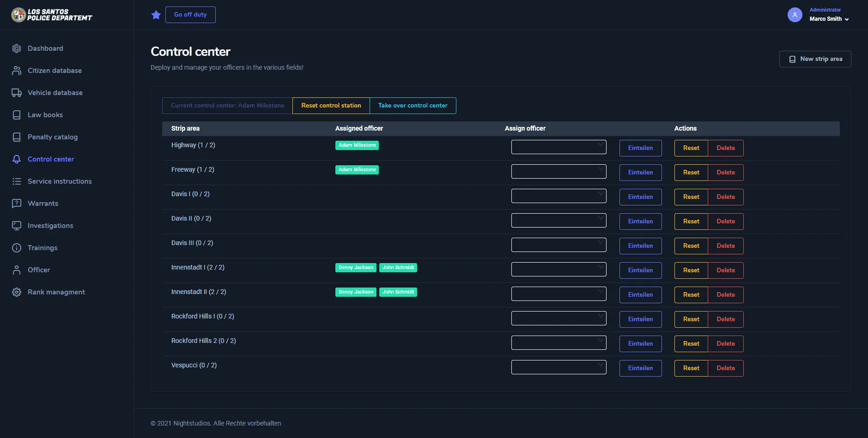Open the Investigations sidebar item
This screenshot has height=438, width=868.
[x=50, y=226]
